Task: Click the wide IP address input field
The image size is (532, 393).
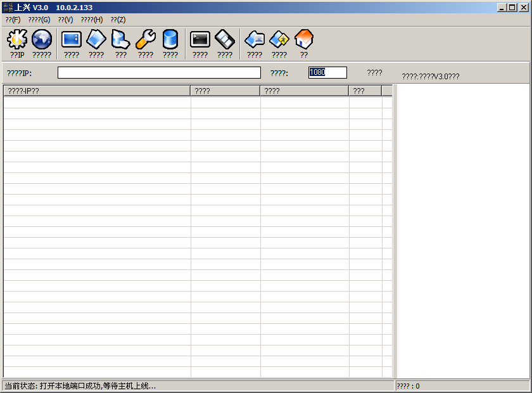Action: click(159, 73)
